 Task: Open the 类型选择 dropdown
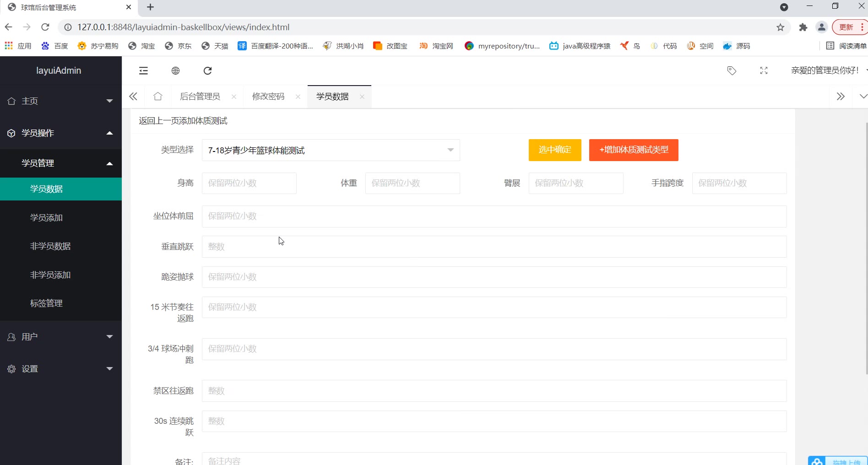(x=331, y=150)
